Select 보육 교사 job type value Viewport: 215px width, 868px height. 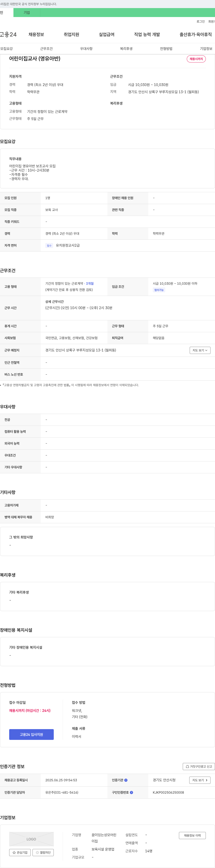[x=52, y=210]
